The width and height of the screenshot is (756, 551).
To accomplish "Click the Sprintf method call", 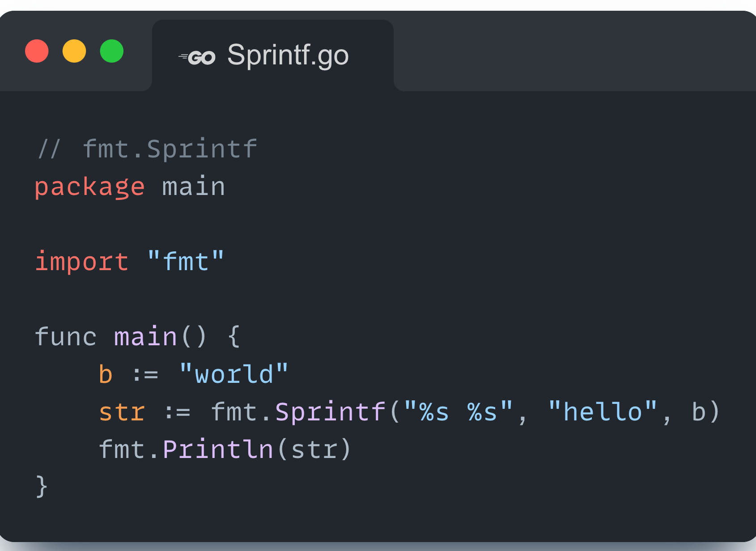I will tap(330, 412).
